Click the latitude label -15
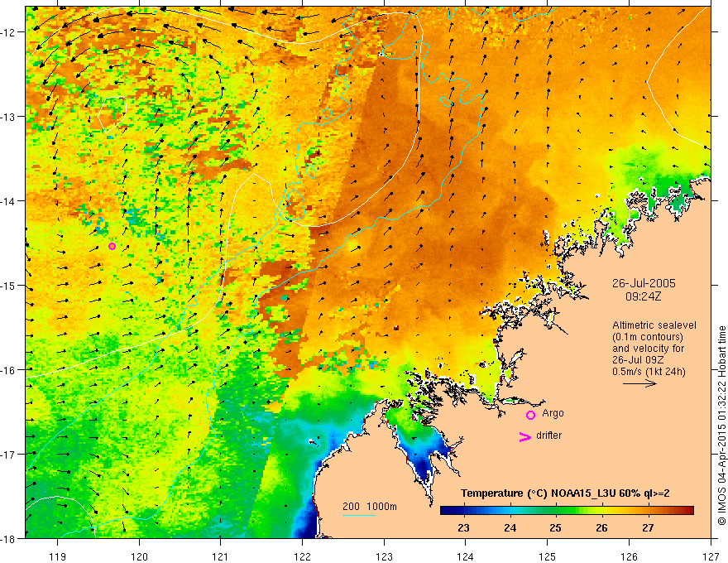 9,285
